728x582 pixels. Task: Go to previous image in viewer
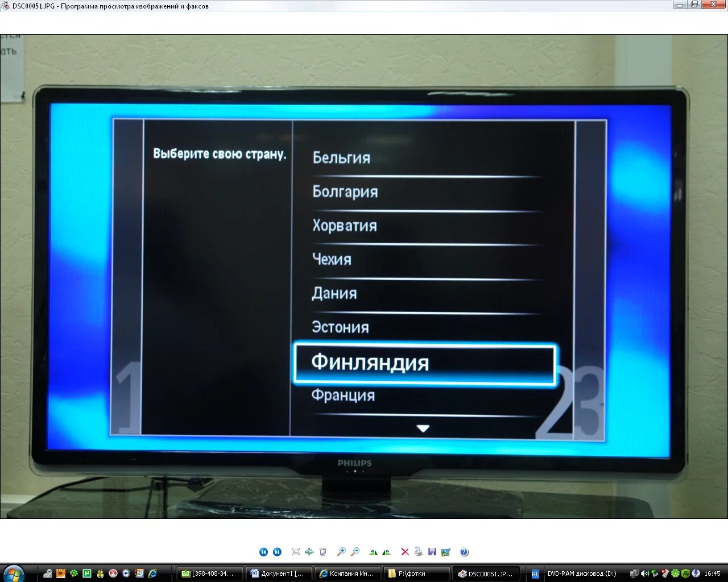(x=263, y=552)
